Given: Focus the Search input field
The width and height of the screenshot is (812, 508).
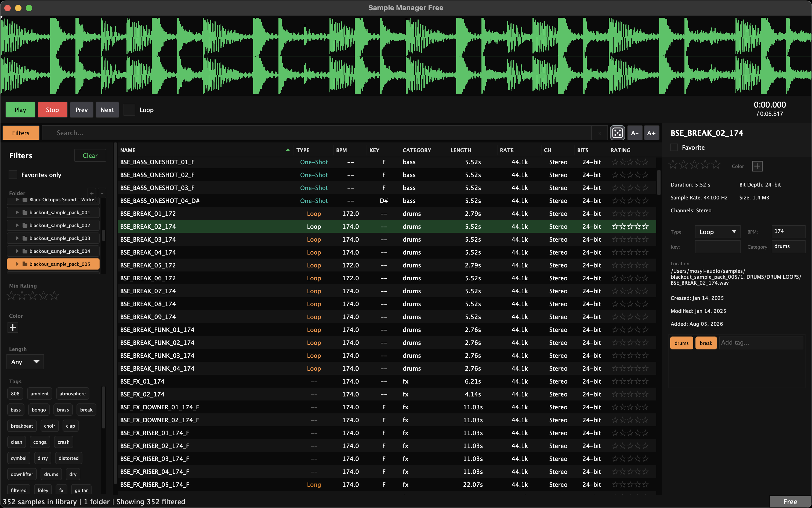Looking at the screenshot, I should [x=316, y=133].
